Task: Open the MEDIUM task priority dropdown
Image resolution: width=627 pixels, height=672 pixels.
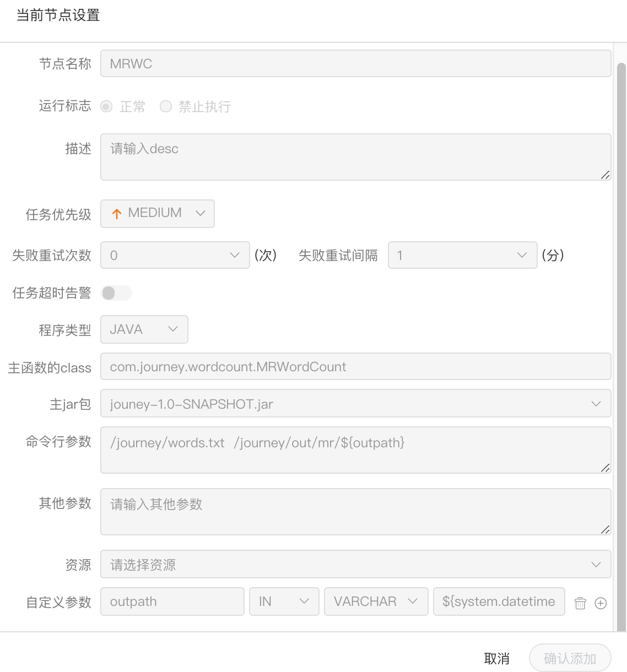Action: [x=158, y=214]
